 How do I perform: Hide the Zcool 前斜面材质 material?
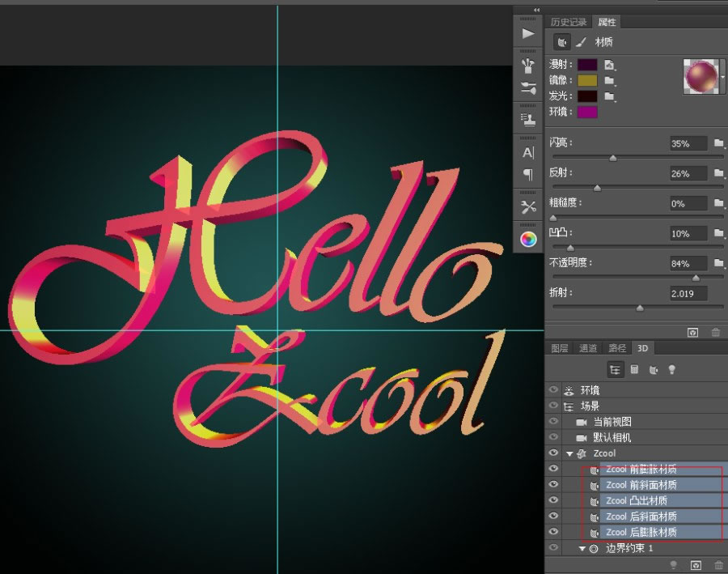[552, 484]
